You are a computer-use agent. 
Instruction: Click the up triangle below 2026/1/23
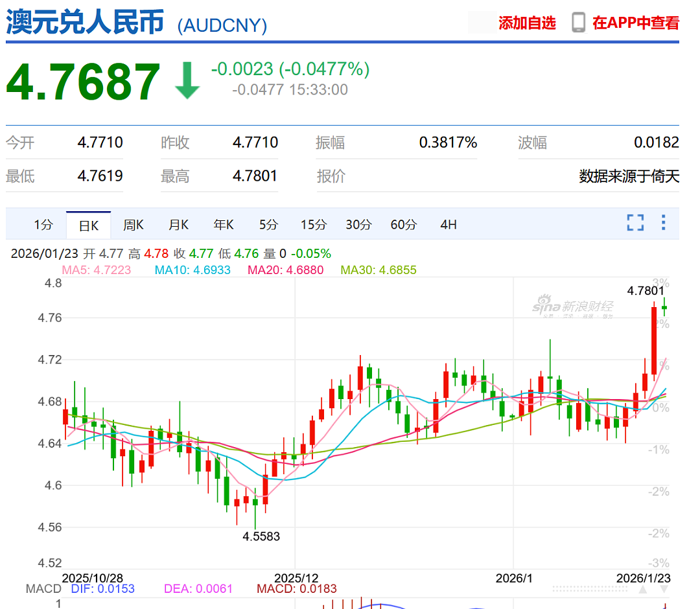point(643,590)
